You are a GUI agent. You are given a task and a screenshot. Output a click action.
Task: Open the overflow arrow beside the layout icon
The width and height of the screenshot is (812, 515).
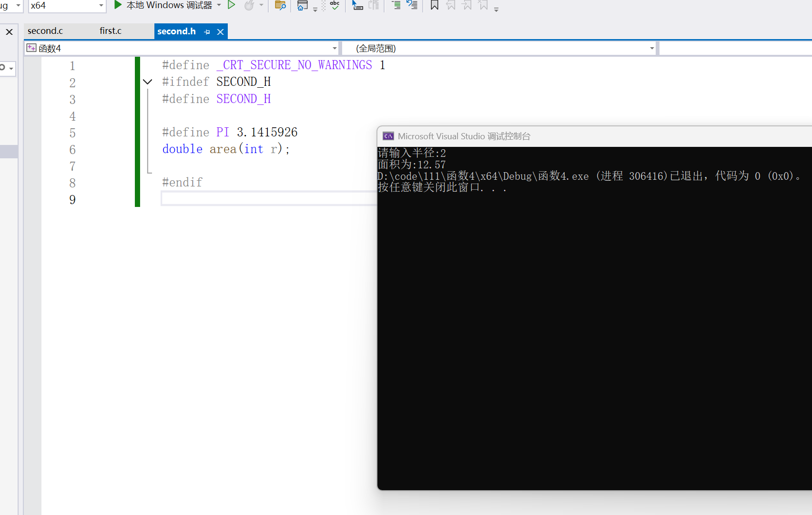[315, 9]
